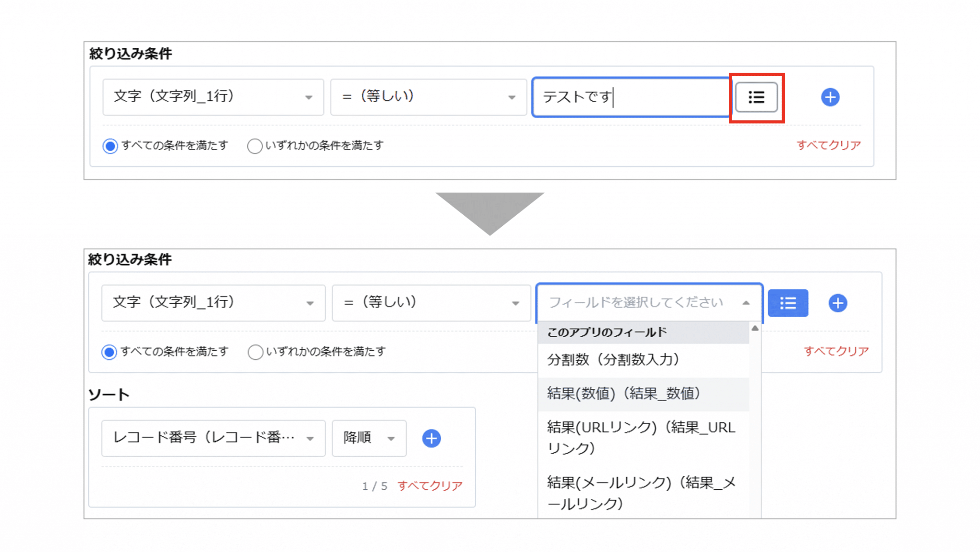Click the テストです text input field
The width and height of the screenshot is (980, 552).
point(631,98)
